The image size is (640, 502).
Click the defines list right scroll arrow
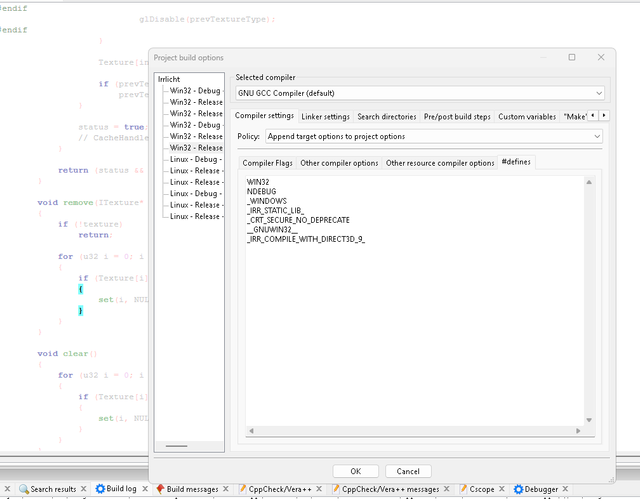[x=578, y=431]
